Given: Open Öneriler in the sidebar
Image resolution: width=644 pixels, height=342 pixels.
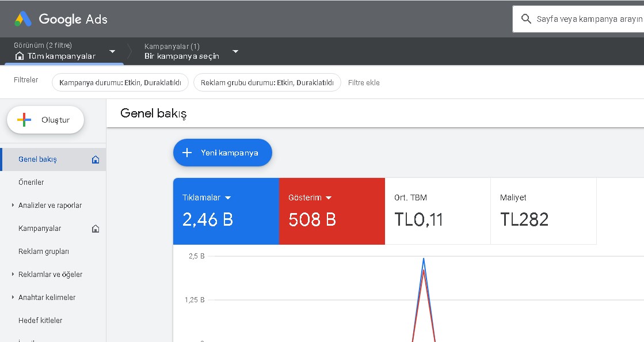Looking at the screenshot, I should click(31, 183).
